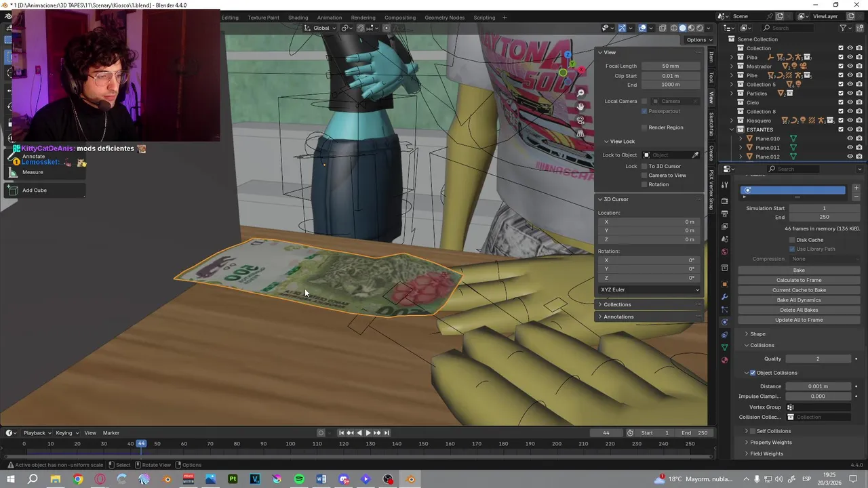Open the Material properties tab
The image size is (868, 488).
[724, 360]
